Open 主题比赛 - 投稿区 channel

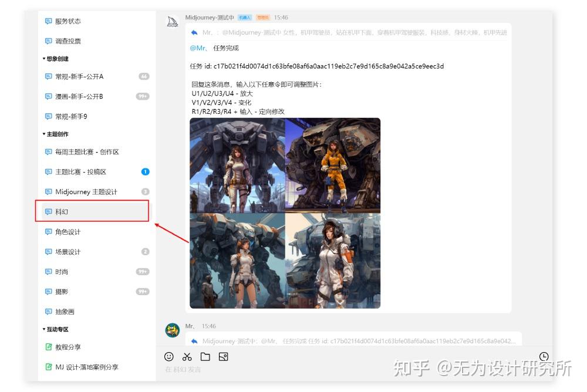pyautogui.click(x=97, y=172)
